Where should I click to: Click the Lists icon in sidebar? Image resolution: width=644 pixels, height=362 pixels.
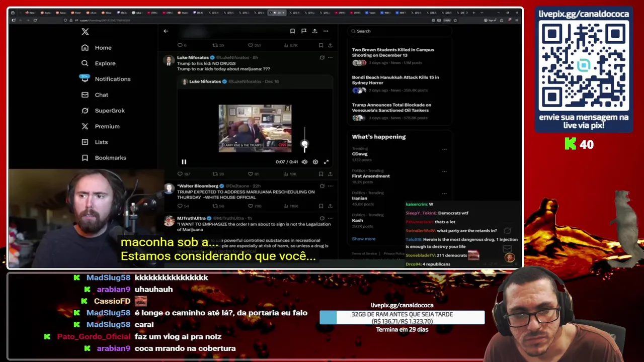(85, 142)
